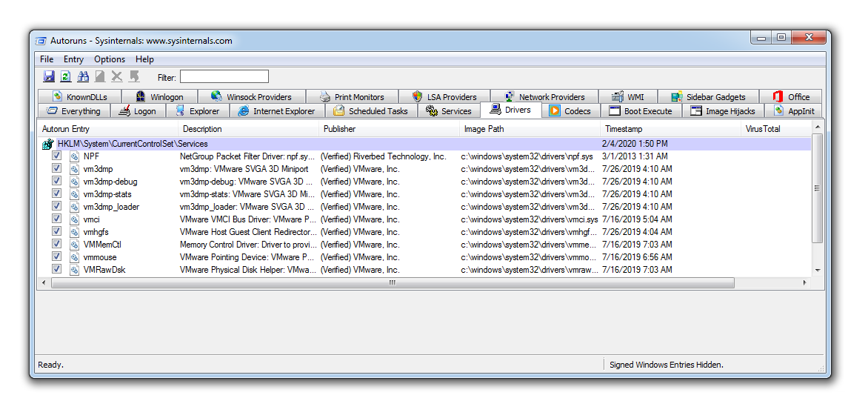Sort entries by Timestamp column header
The width and height of the screenshot is (868, 401).
(624, 129)
